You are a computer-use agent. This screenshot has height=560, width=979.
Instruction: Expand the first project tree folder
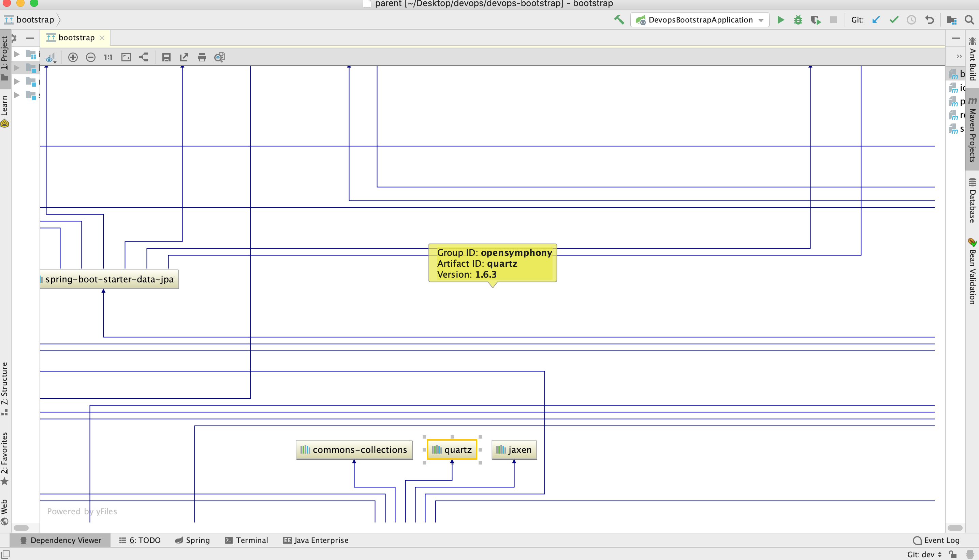[x=17, y=54]
